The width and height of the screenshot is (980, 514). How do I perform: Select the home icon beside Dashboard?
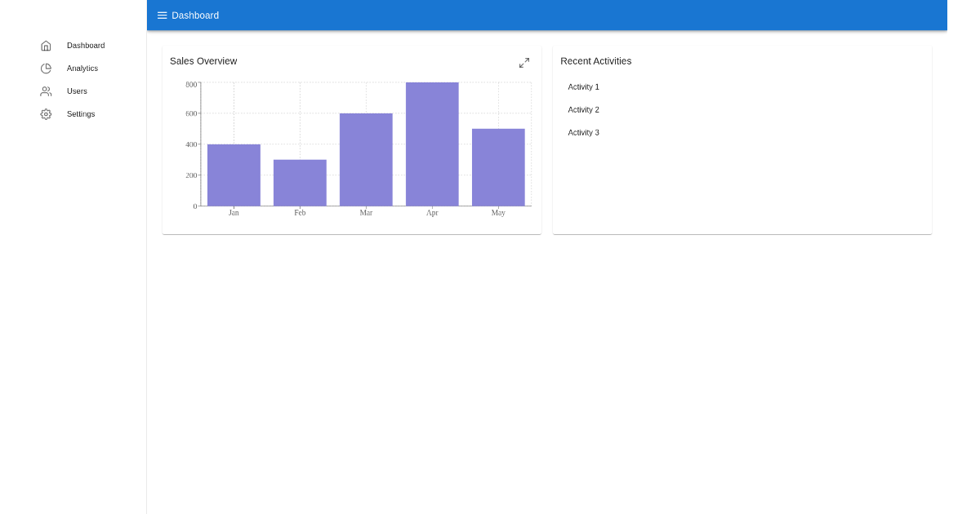point(46,46)
